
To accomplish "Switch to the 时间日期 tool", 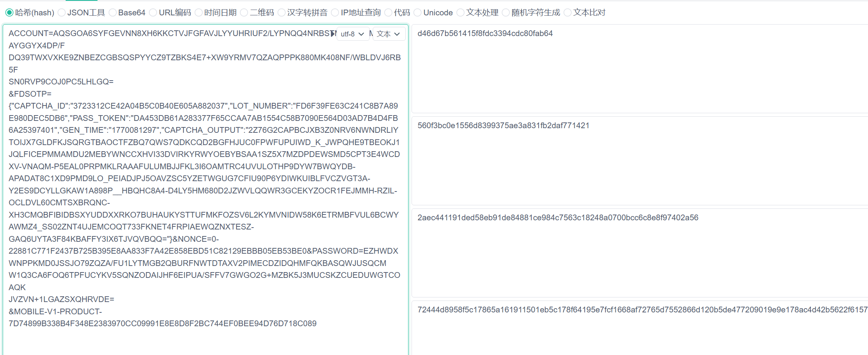I will click(199, 13).
